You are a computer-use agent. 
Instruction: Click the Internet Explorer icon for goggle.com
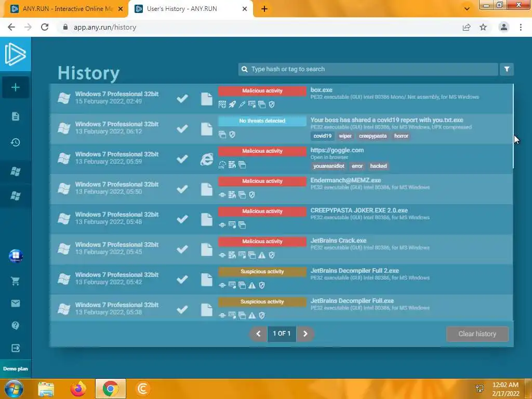(x=207, y=159)
